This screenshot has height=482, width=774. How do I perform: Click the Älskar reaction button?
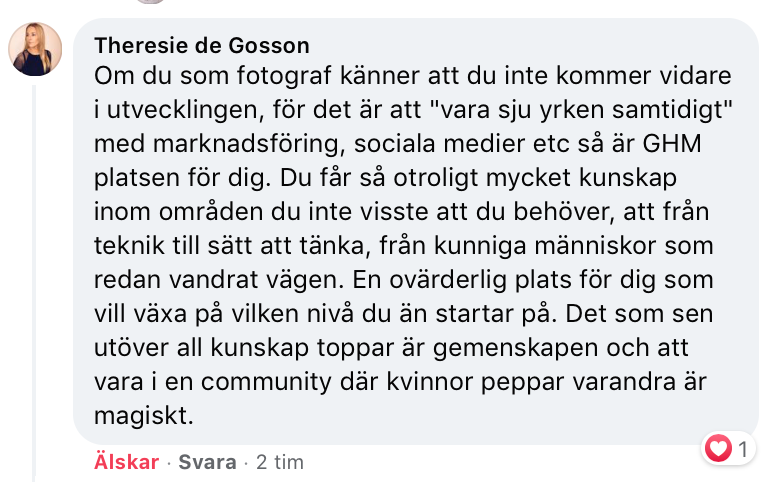126,462
